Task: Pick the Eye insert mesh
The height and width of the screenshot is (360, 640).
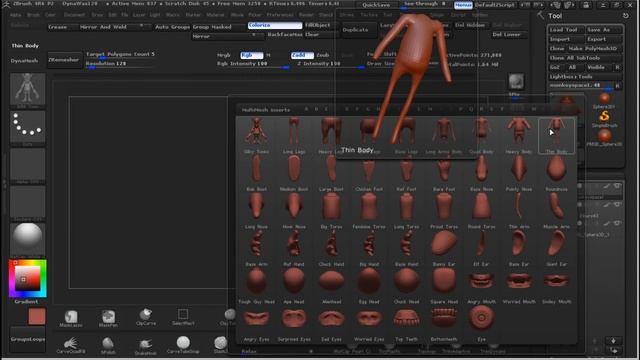Action: pyautogui.click(x=481, y=323)
